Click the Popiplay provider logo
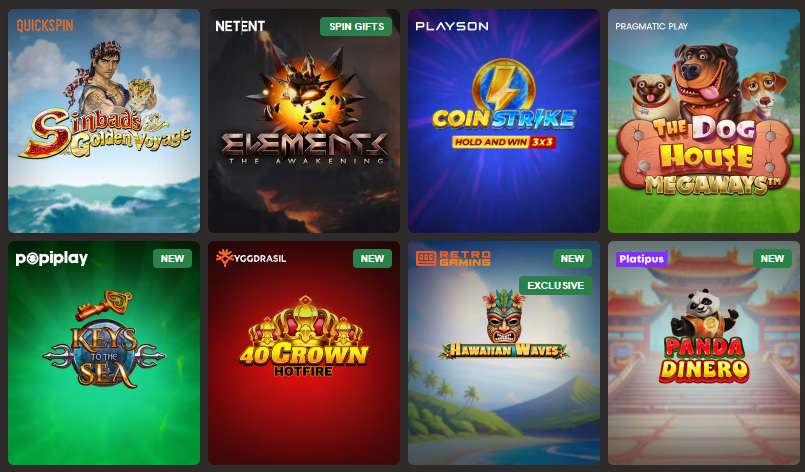 51,258
